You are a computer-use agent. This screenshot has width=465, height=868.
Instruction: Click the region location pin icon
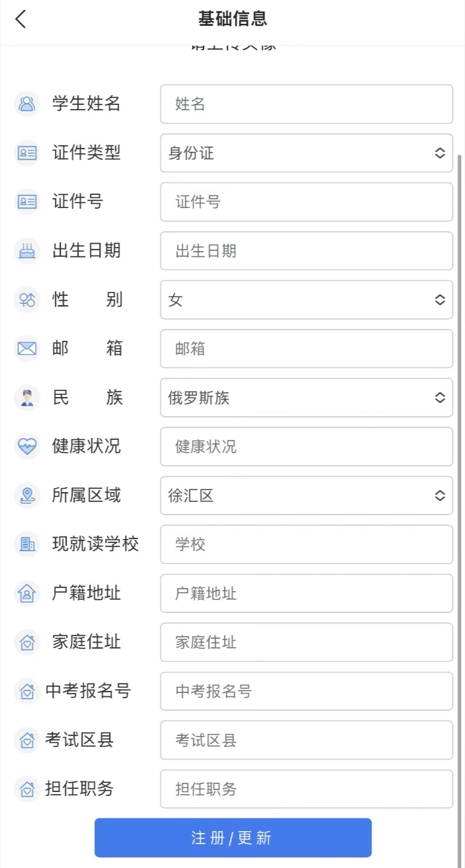click(x=27, y=495)
